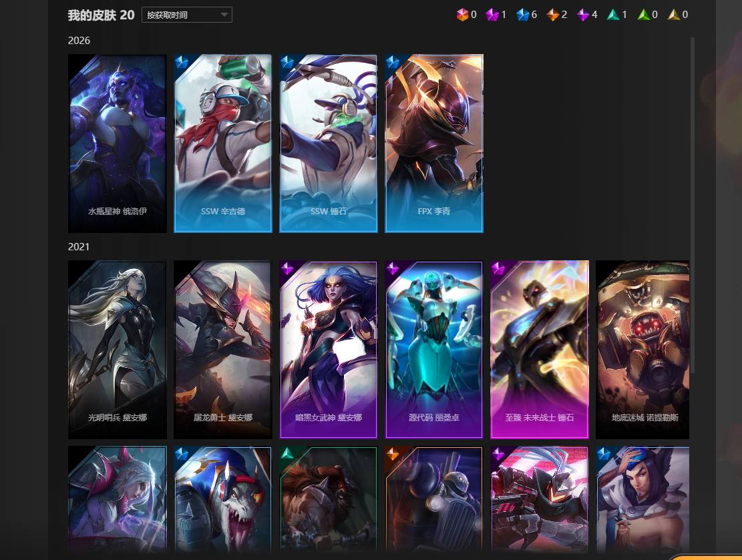Image resolution: width=742 pixels, height=560 pixels.
Task: Open the 水瓶星神 俄洛伊 skin card
Action: tap(118, 144)
